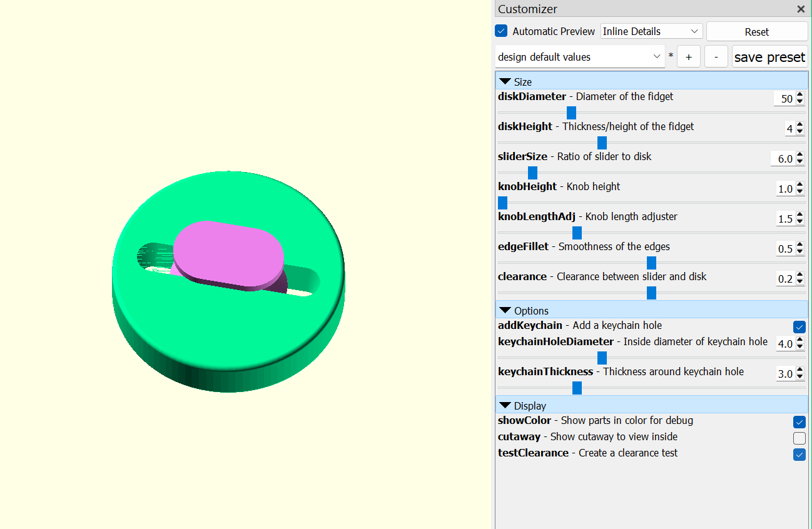Screen dimensions: 812x529
Task: Click the "diskDiameter" parameter label
Action: tap(532, 96)
